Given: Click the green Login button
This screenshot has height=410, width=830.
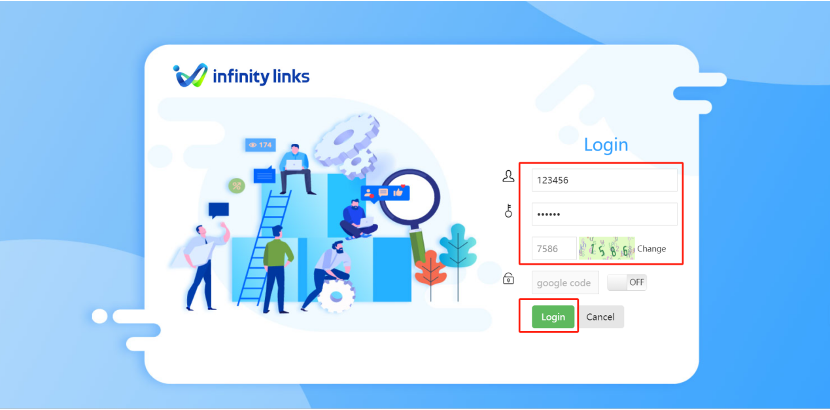Looking at the screenshot, I should tap(553, 317).
